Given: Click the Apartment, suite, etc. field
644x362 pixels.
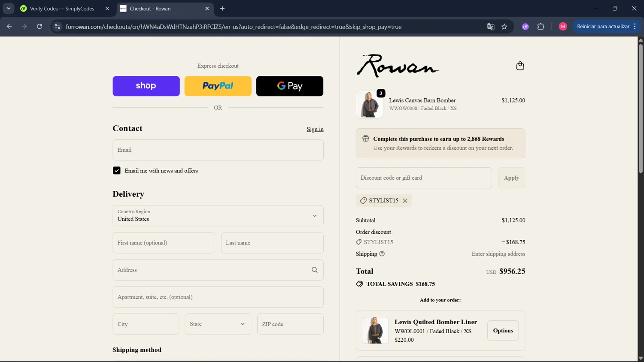Looking at the screenshot, I should pos(218,297).
